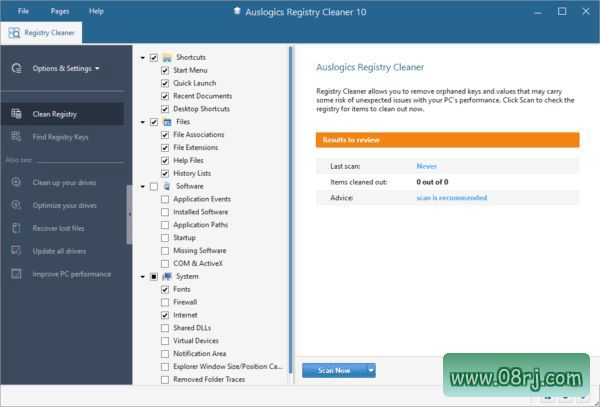The image size is (600, 407).
Task: Check the Installed Software checkbox
Action: click(x=165, y=212)
